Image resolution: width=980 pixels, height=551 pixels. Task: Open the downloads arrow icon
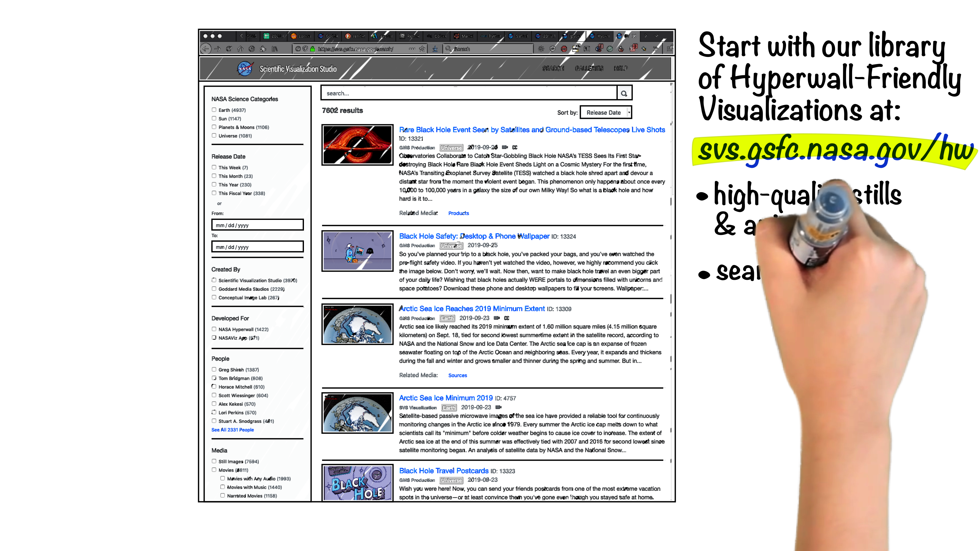435,49
